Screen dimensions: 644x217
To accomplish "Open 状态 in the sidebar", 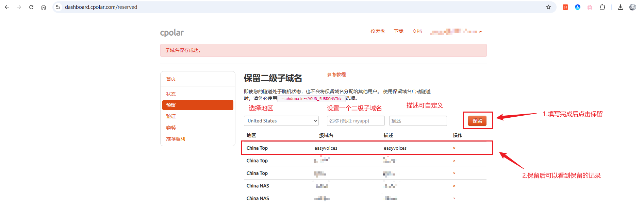I will coord(171,94).
